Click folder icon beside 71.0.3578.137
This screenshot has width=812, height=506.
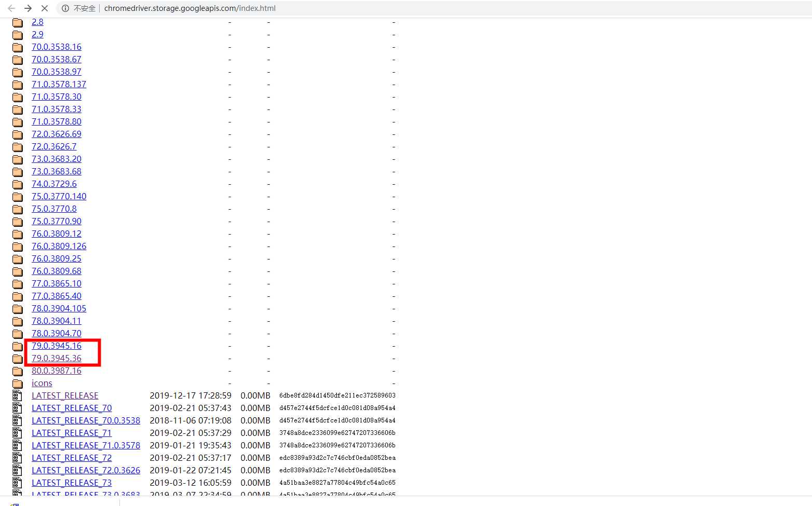pyautogui.click(x=18, y=85)
